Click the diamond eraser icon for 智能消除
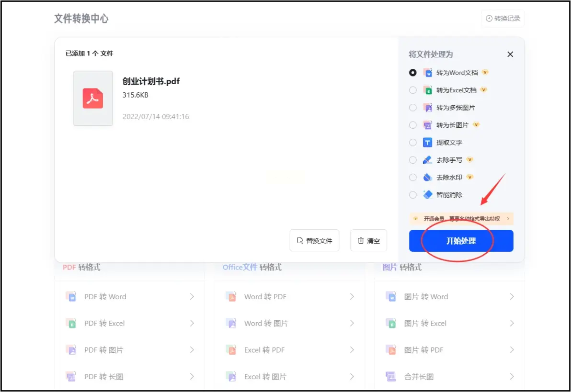Viewport: 571px width, 392px height. 427,195
